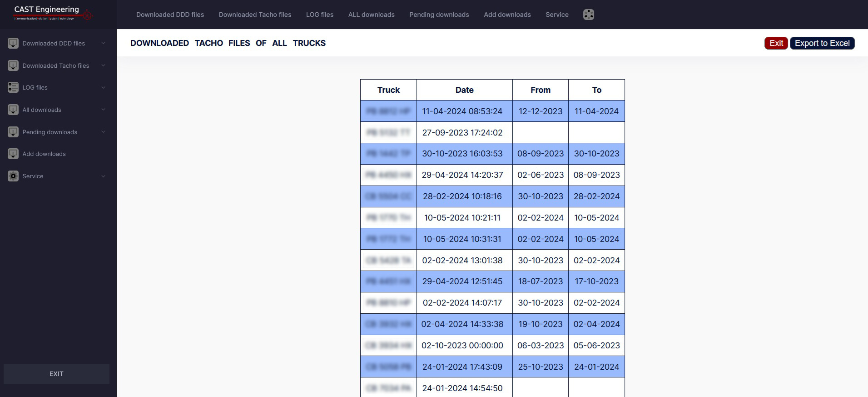This screenshot has height=397, width=868.
Task: Open Downloaded Tacho files in top menu
Action: tap(255, 15)
